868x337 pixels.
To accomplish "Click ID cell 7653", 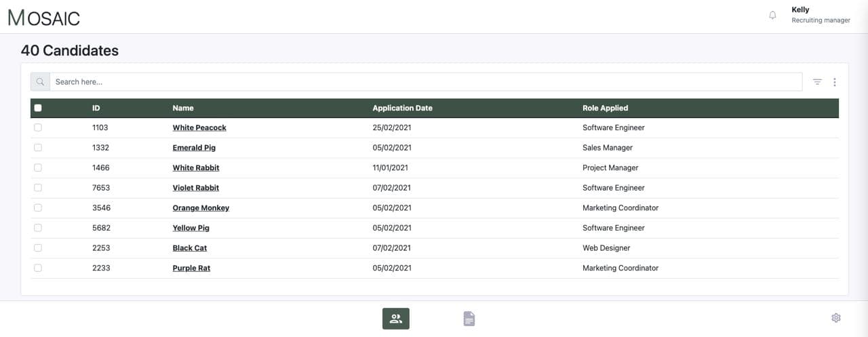I will 100,188.
